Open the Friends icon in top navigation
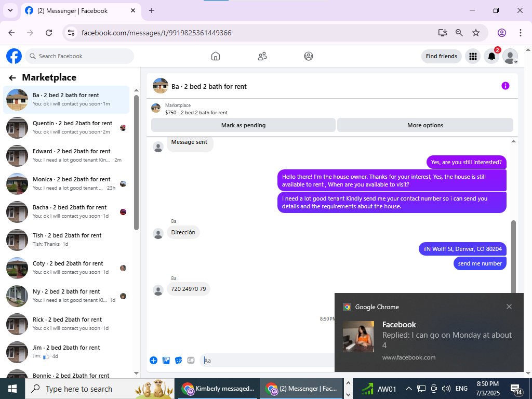The height and width of the screenshot is (399, 532). click(x=262, y=56)
